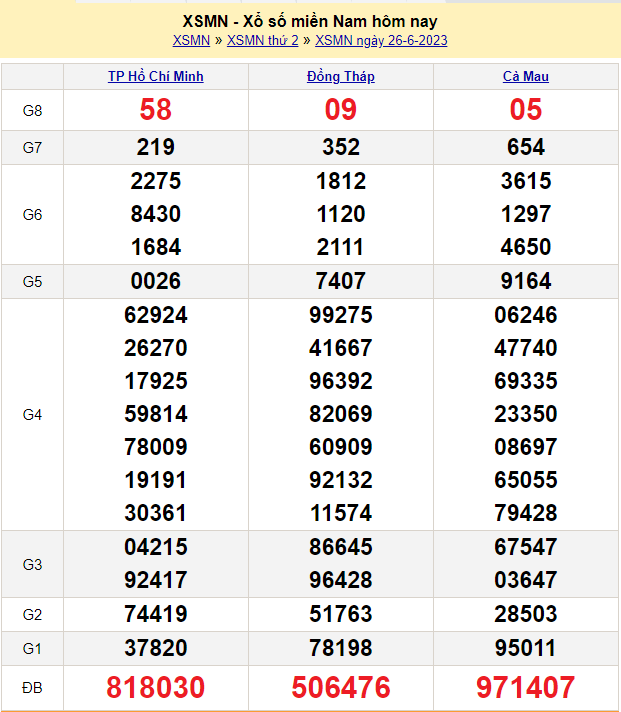Viewport: 621px width, 712px height.
Task: Select the G4 row label
Action: (32, 414)
